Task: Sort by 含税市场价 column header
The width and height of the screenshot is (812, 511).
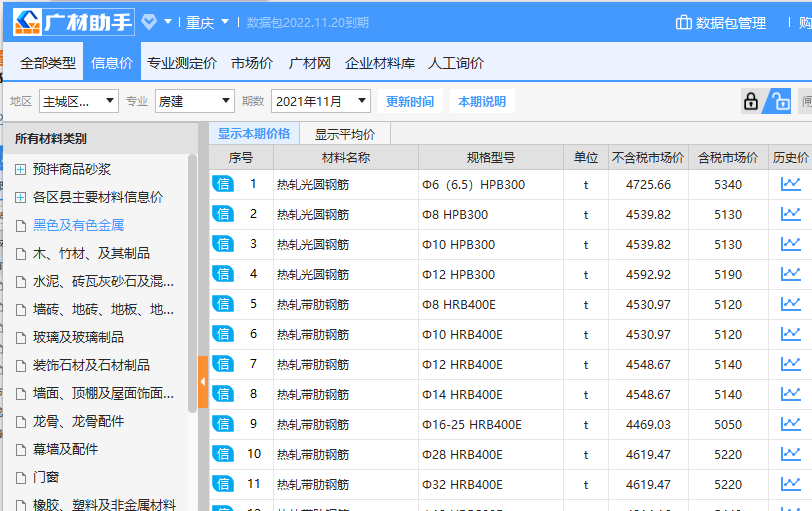Action: 728,157
